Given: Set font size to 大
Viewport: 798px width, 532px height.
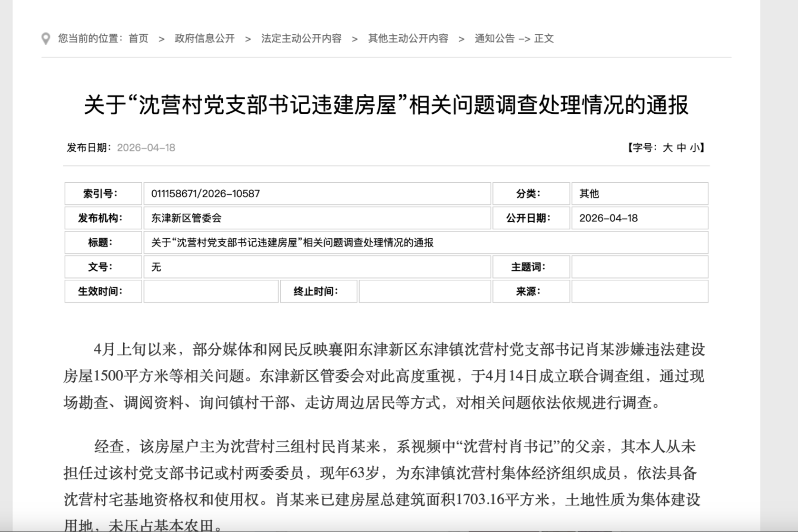Looking at the screenshot, I should click(x=668, y=148).
